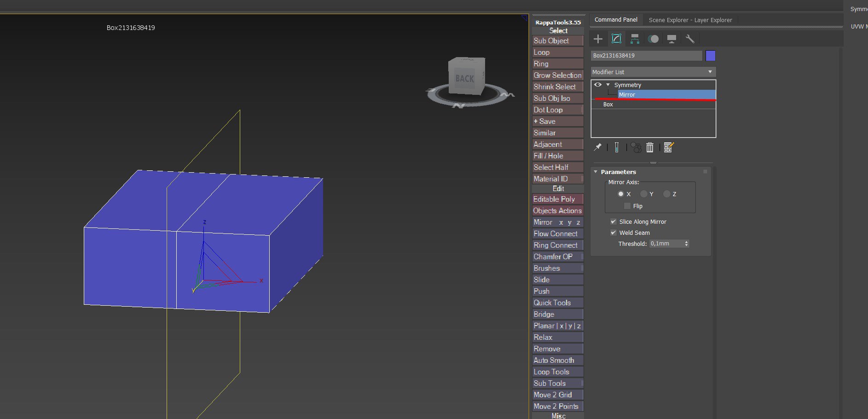Open the Motion panel icon

point(653,39)
